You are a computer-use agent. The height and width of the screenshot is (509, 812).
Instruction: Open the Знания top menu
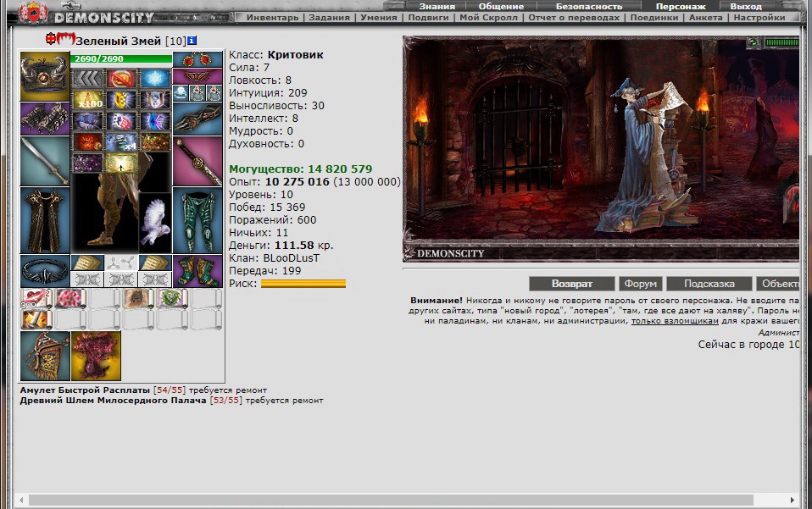pos(437,6)
